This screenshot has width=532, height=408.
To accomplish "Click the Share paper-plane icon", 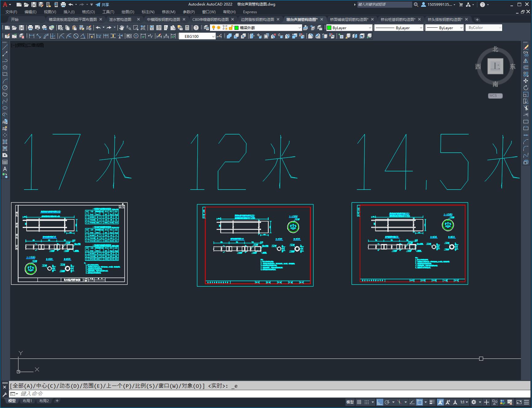I will (98, 5).
